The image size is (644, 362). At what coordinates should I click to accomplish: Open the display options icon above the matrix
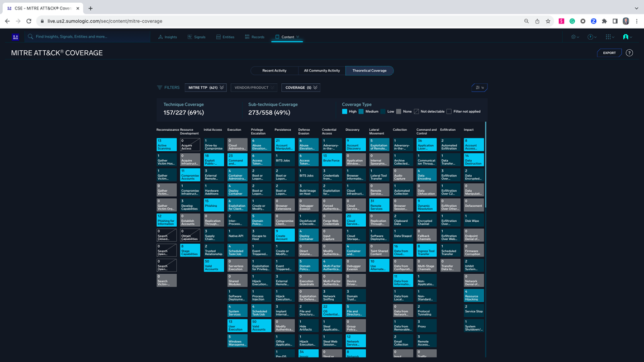(x=479, y=88)
